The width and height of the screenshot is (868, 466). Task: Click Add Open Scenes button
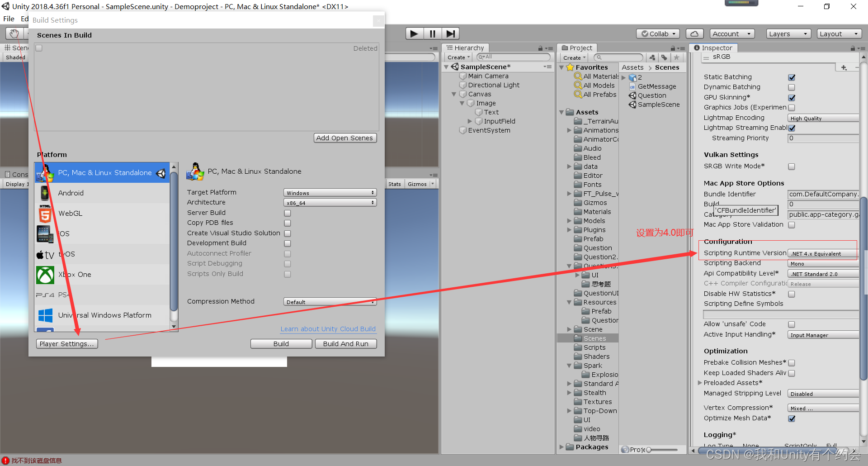[x=345, y=138]
